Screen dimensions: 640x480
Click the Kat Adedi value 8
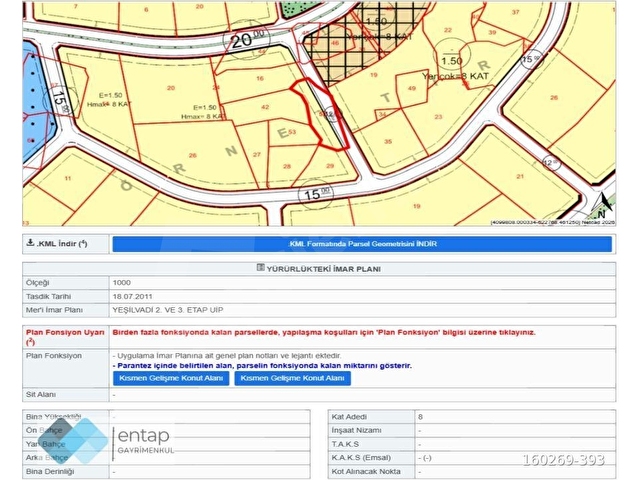420,417
